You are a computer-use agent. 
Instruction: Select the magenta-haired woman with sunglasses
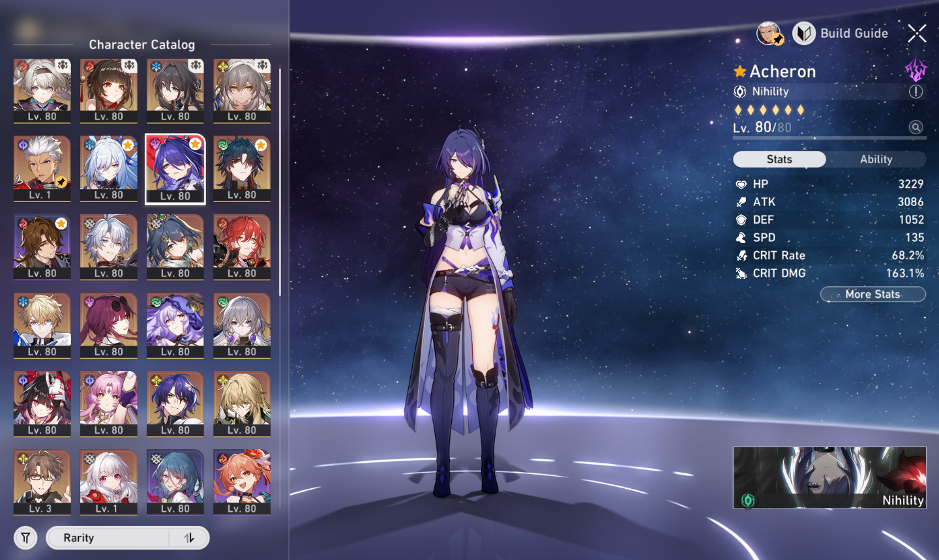point(109,326)
